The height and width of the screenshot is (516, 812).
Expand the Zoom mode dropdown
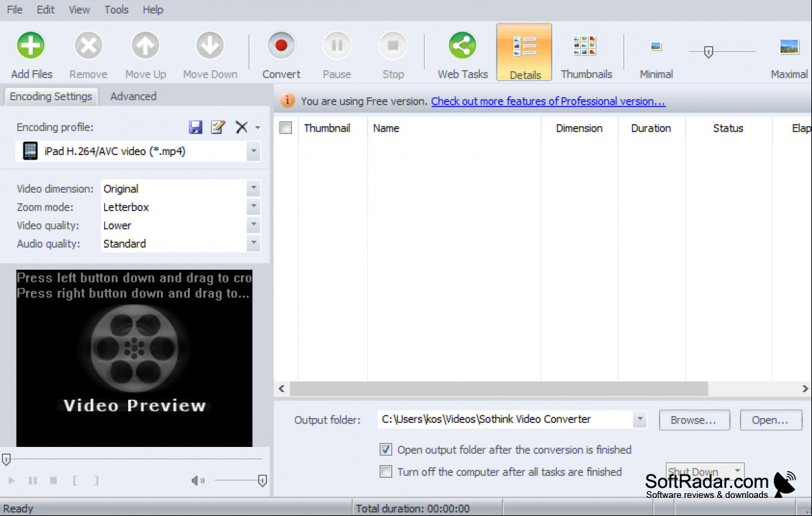253,207
